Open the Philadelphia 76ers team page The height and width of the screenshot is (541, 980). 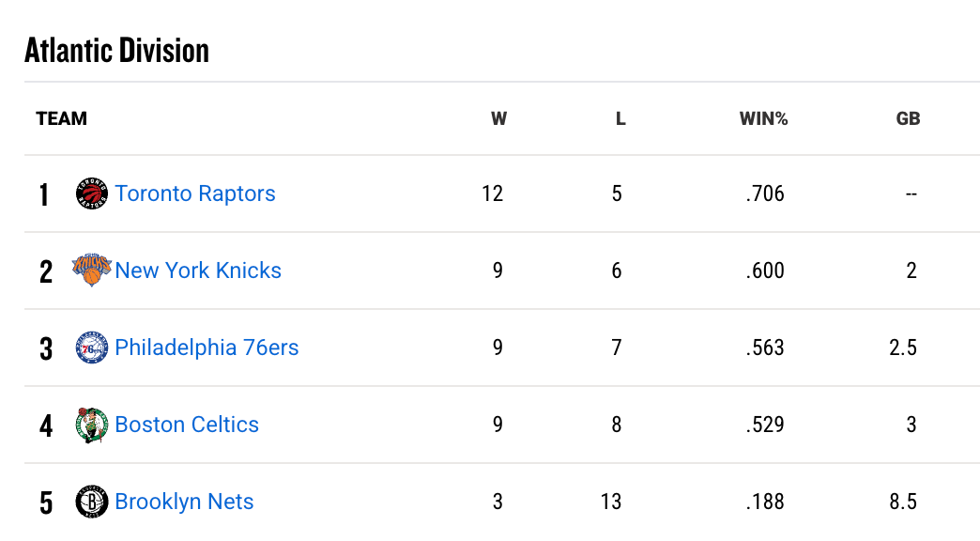pyautogui.click(x=207, y=348)
